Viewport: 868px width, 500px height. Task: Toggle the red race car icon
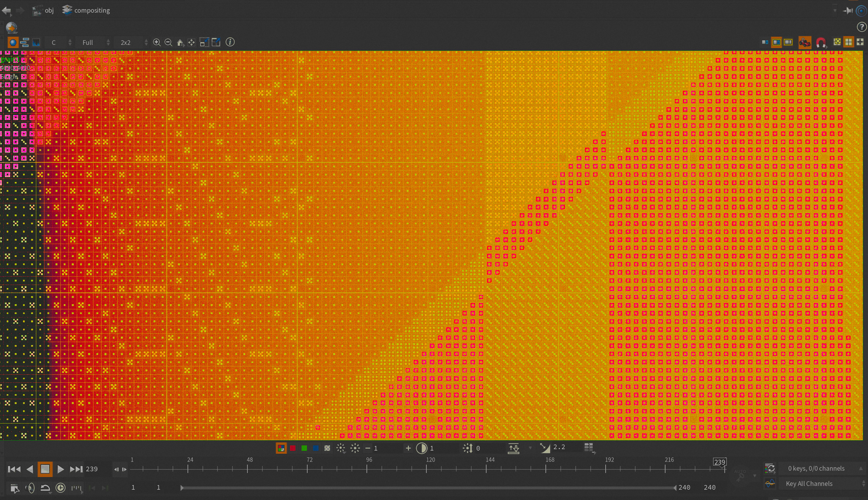805,42
